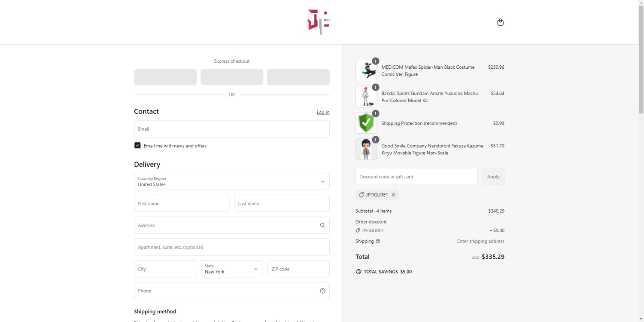Click the $340.29 subtotal amount
The width and height of the screenshot is (644, 322).
[496, 211]
